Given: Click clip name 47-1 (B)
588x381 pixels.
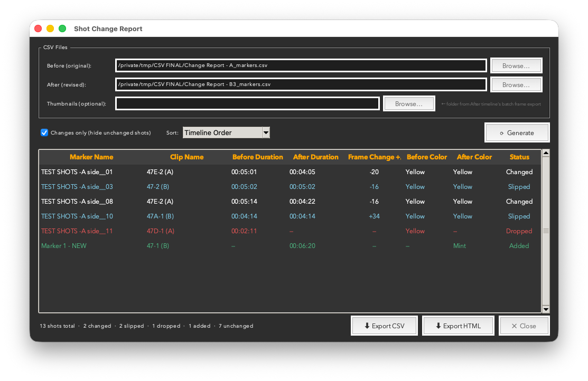Looking at the screenshot, I should point(158,246).
